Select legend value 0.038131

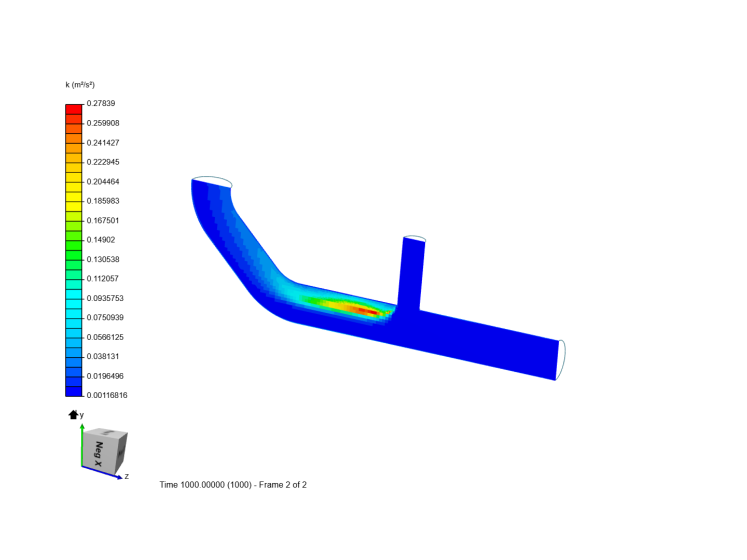click(103, 356)
